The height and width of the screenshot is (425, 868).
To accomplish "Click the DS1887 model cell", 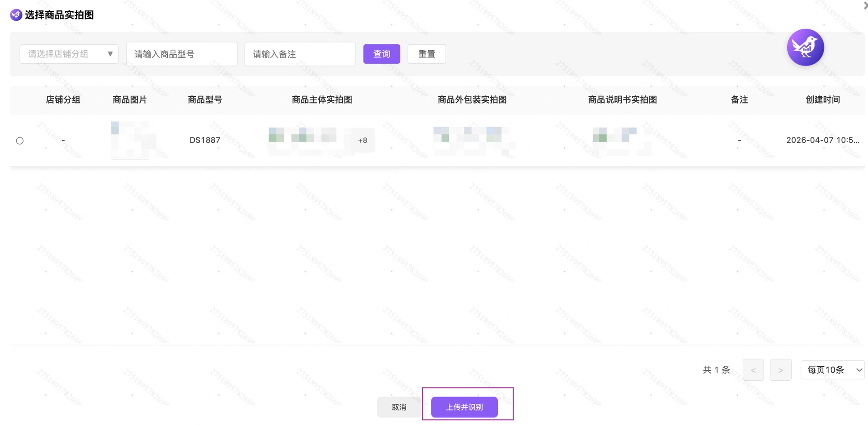I will (205, 140).
